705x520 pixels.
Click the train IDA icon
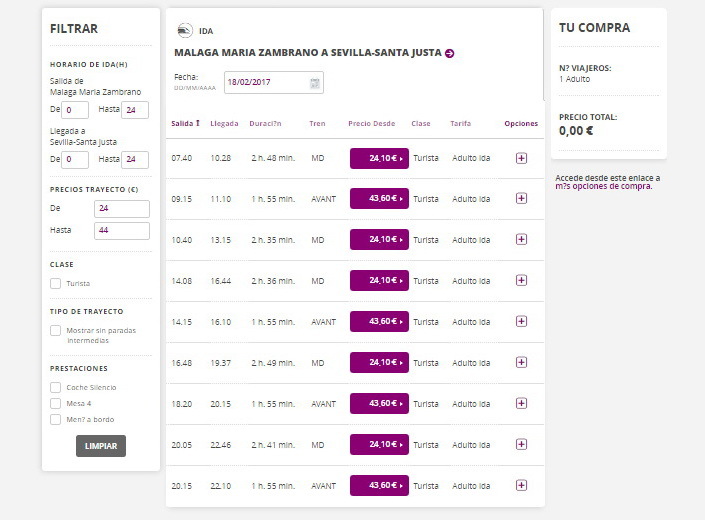coord(185,30)
